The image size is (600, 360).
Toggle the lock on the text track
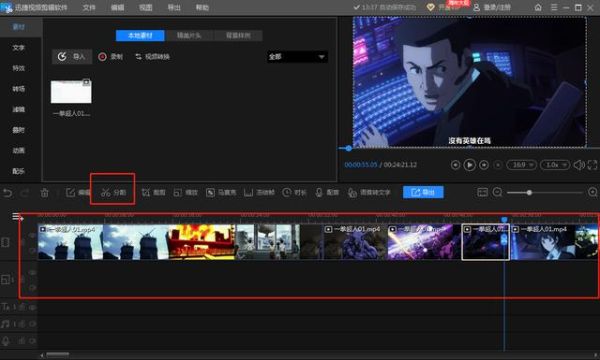coord(22,307)
